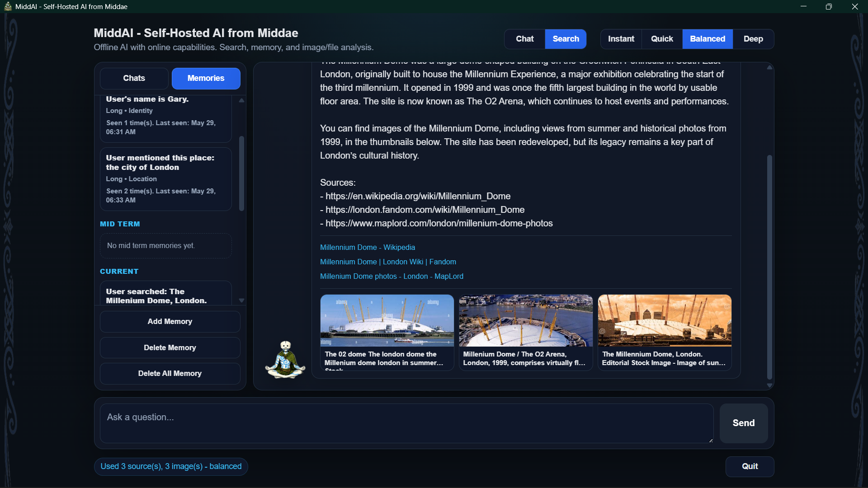Select Deep response depth
The width and height of the screenshot is (868, 488).
point(753,39)
